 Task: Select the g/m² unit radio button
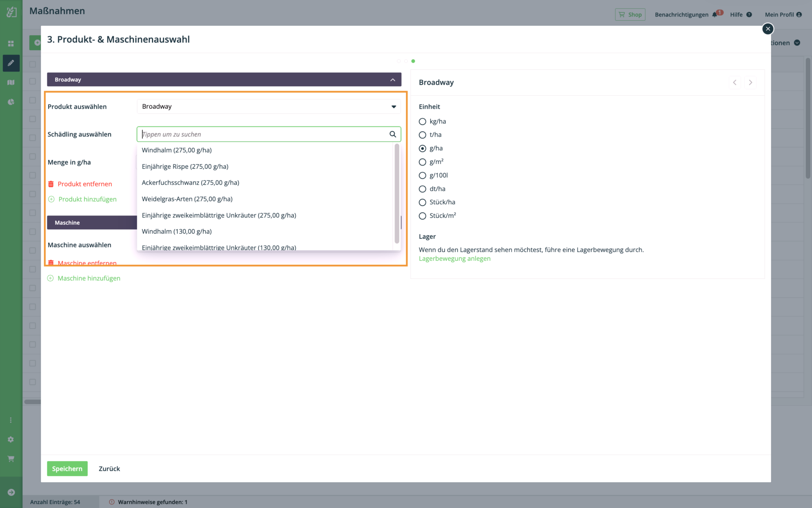(422, 162)
